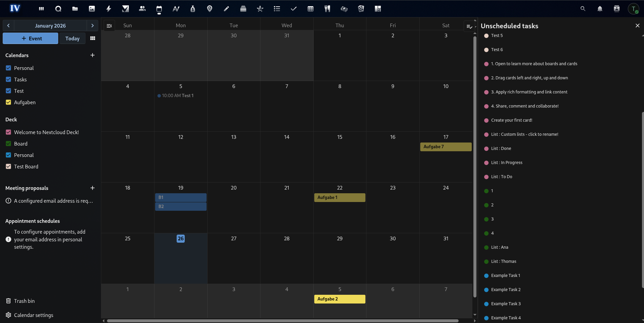Open the Calendar app icon in the header

[159, 8]
